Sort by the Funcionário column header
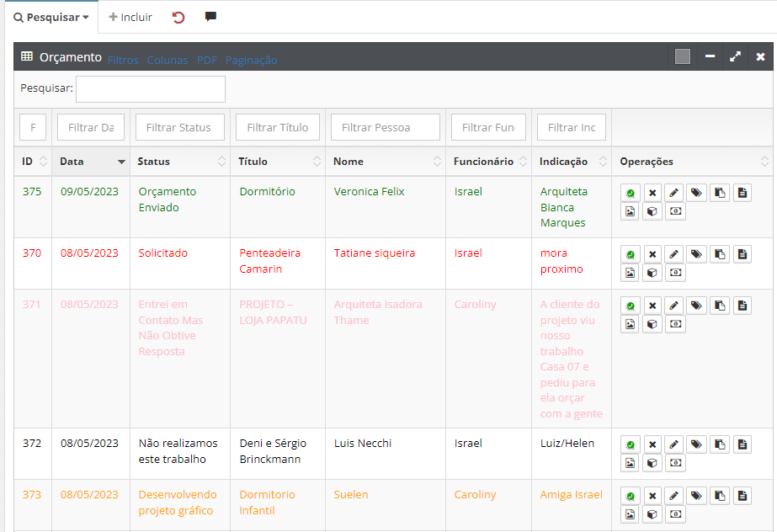Viewport: 777px width, 532px height. click(483, 162)
